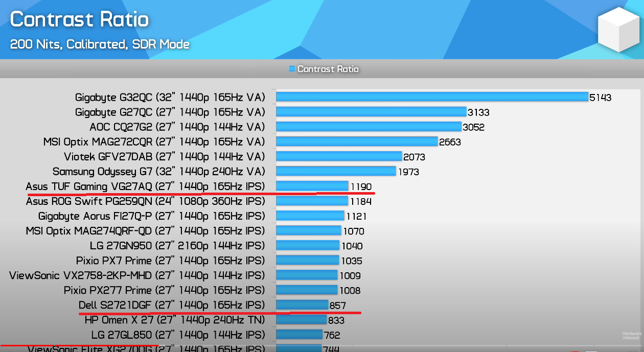Image resolution: width=644 pixels, height=352 pixels.
Task: Select subtitle 200 Nits, Calibrated, SDR Mode
Action: (x=100, y=44)
